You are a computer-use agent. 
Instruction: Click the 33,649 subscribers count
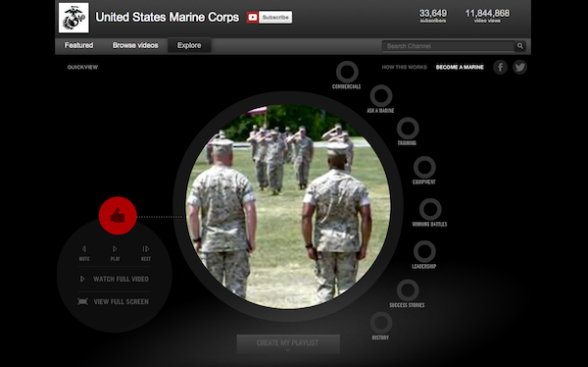tap(433, 16)
